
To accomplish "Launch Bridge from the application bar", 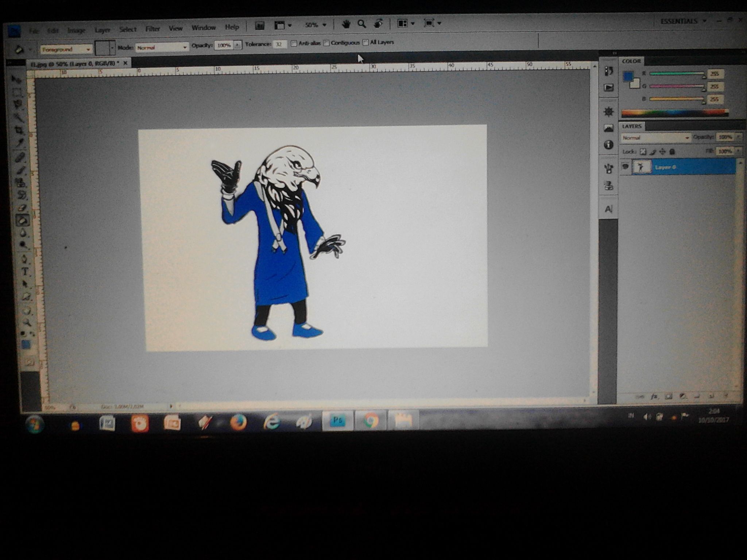I will pyautogui.click(x=259, y=26).
